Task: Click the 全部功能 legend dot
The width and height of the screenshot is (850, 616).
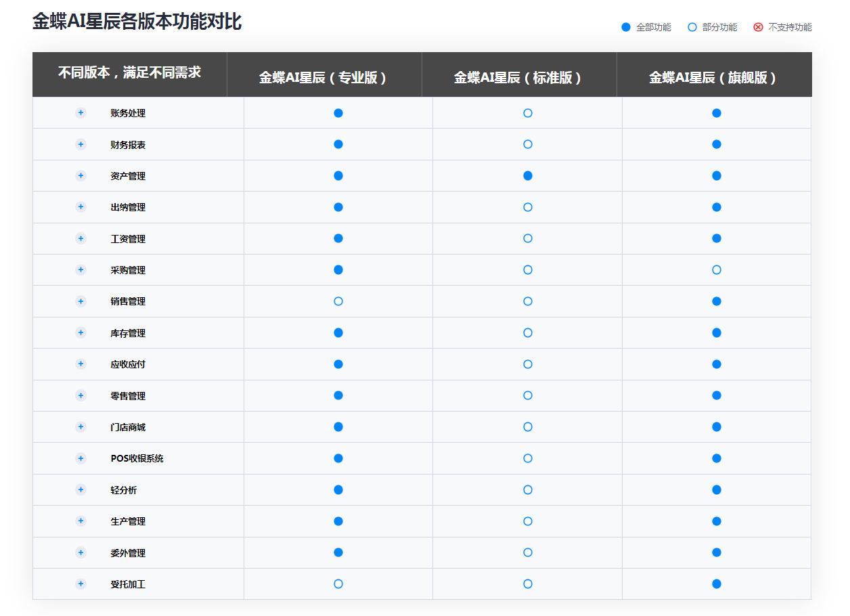Action: 626,27
